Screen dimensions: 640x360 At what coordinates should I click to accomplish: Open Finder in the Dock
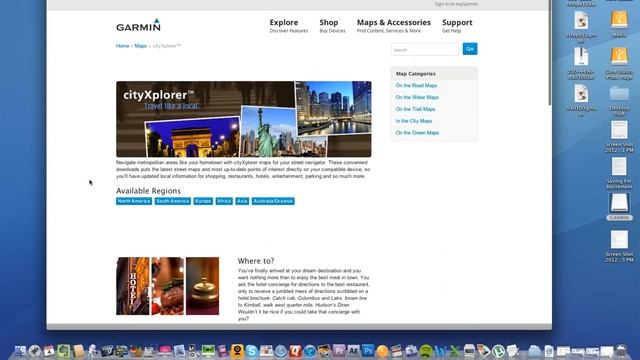coord(19,351)
